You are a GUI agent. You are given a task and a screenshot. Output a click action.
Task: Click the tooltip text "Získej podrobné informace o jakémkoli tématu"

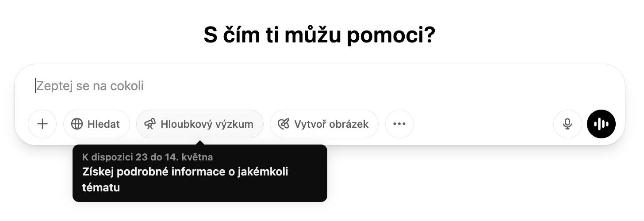point(185,179)
